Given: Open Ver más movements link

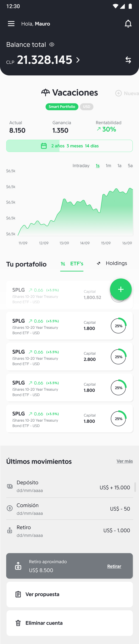Looking at the screenshot, I should point(125,461).
